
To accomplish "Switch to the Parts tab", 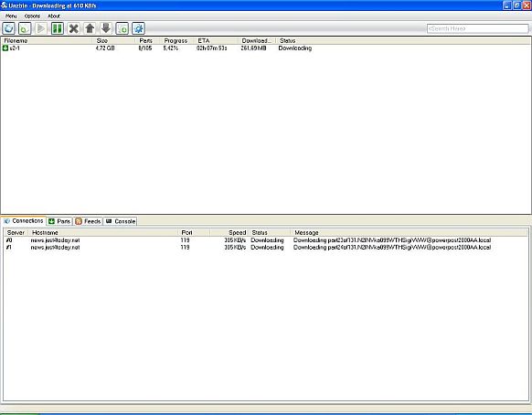I will (x=59, y=221).
